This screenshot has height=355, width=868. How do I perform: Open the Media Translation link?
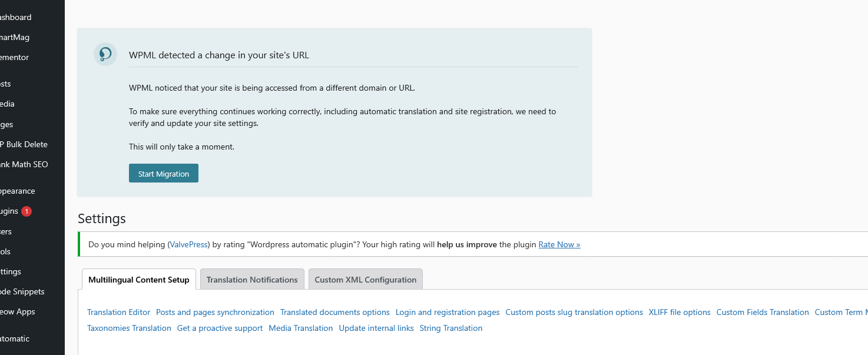point(300,328)
